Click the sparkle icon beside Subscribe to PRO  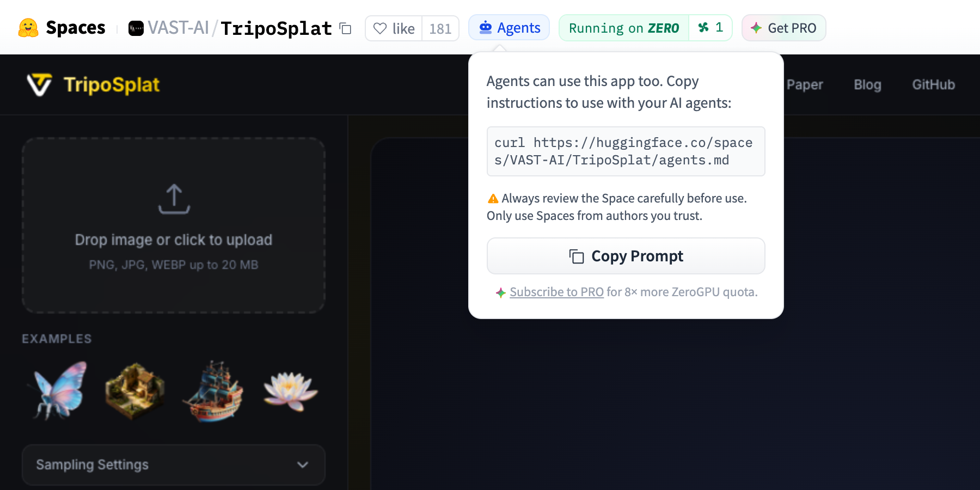point(501,293)
